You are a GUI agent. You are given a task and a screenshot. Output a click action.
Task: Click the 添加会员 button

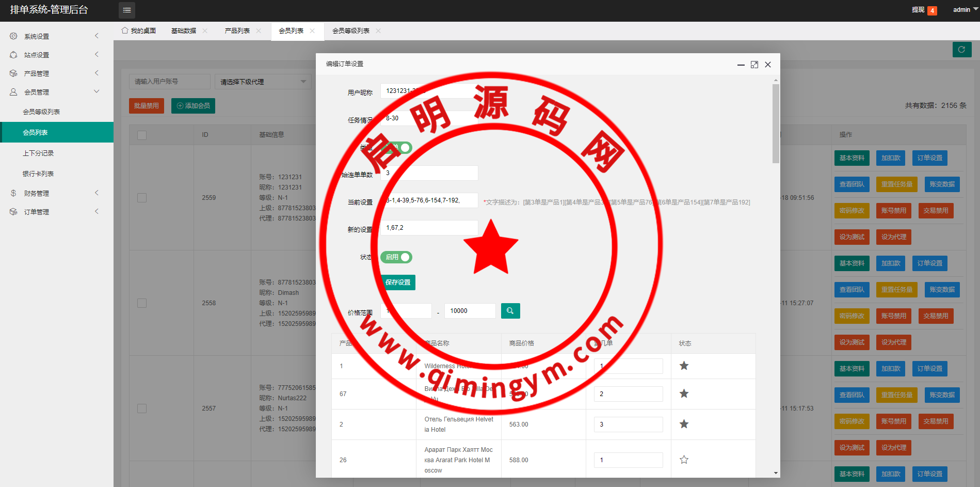point(193,106)
